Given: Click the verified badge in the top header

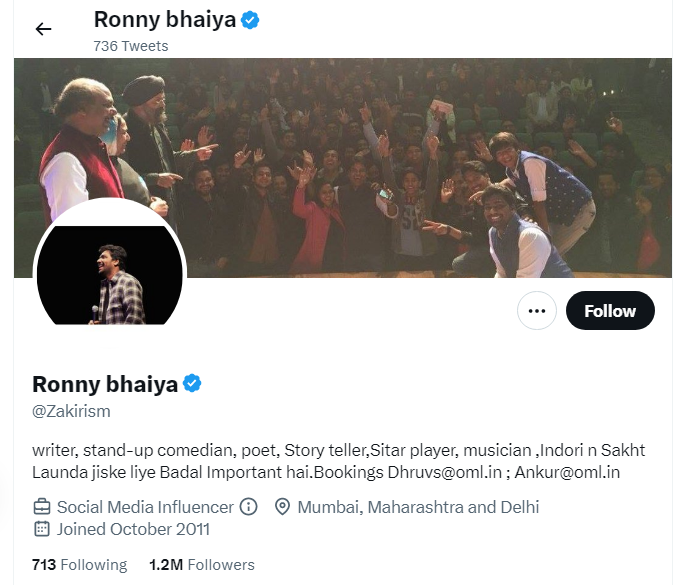Looking at the screenshot, I should point(251,19).
